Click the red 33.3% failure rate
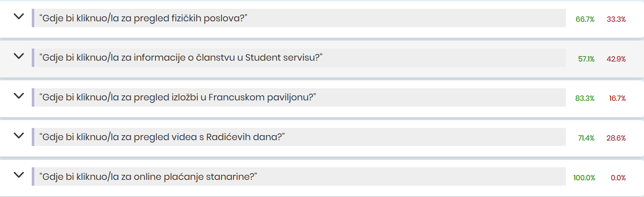644x197 pixels. click(x=616, y=19)
